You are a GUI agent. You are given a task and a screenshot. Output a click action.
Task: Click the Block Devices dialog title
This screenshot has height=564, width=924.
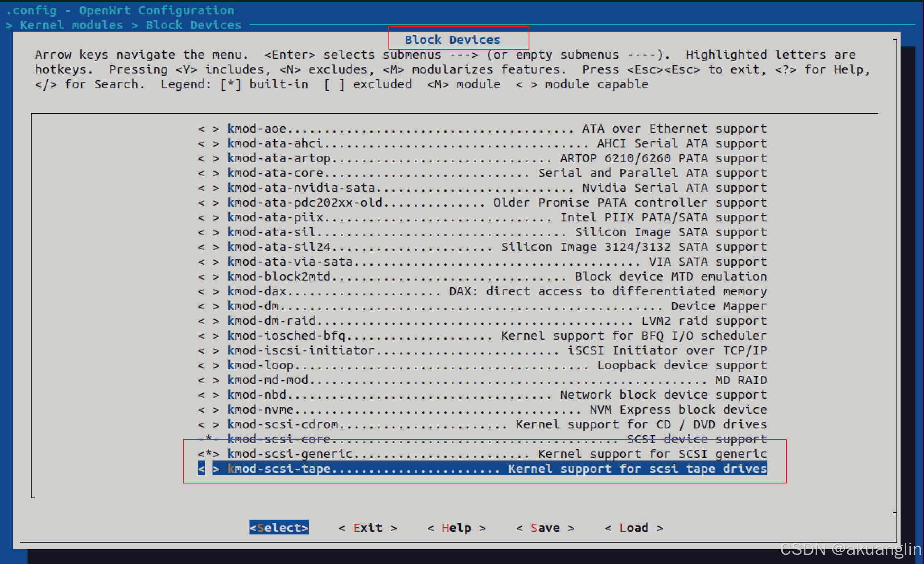click(x=453, y=40)
